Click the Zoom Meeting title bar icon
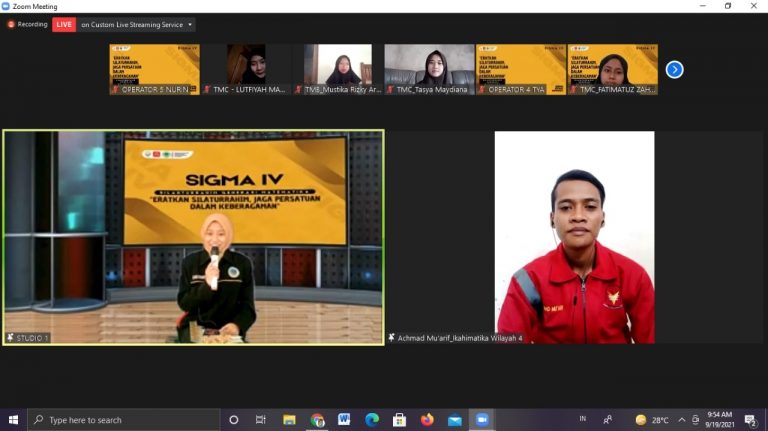The height and width of the screenshot is (431, 768). coord(6,6)
